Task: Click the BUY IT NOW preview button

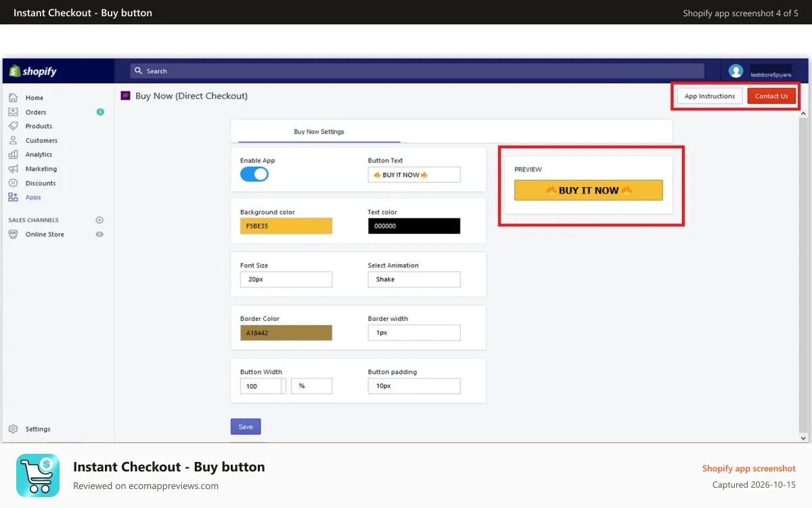Action: click(x=589, y=190)
